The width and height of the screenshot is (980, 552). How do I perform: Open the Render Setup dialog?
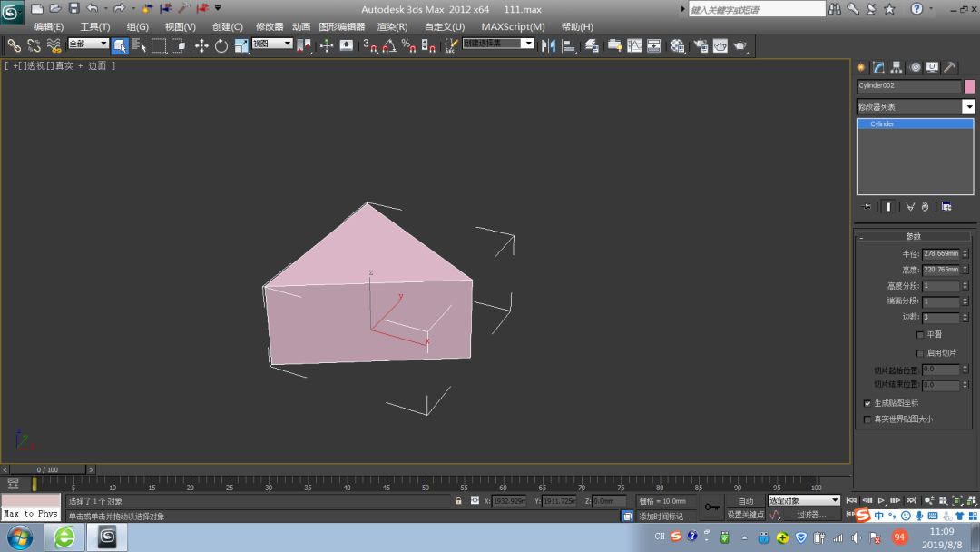[701, 45]
